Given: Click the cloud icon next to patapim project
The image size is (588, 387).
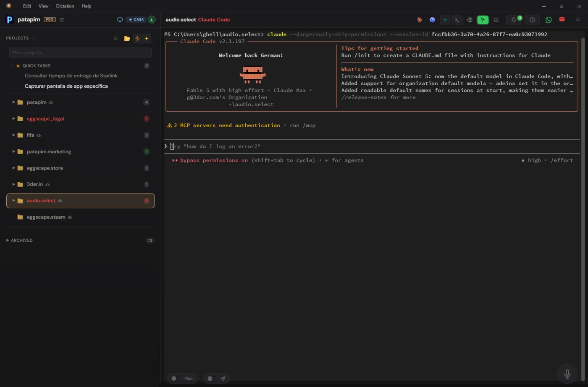Looking at the screenshot, I should click(51, 102).
